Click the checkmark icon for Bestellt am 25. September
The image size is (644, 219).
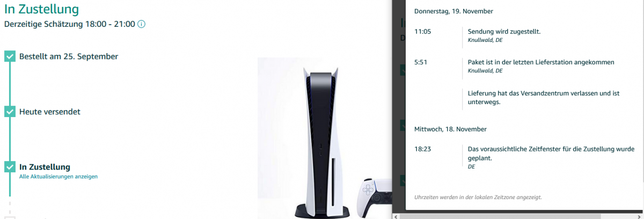(10, 56)
